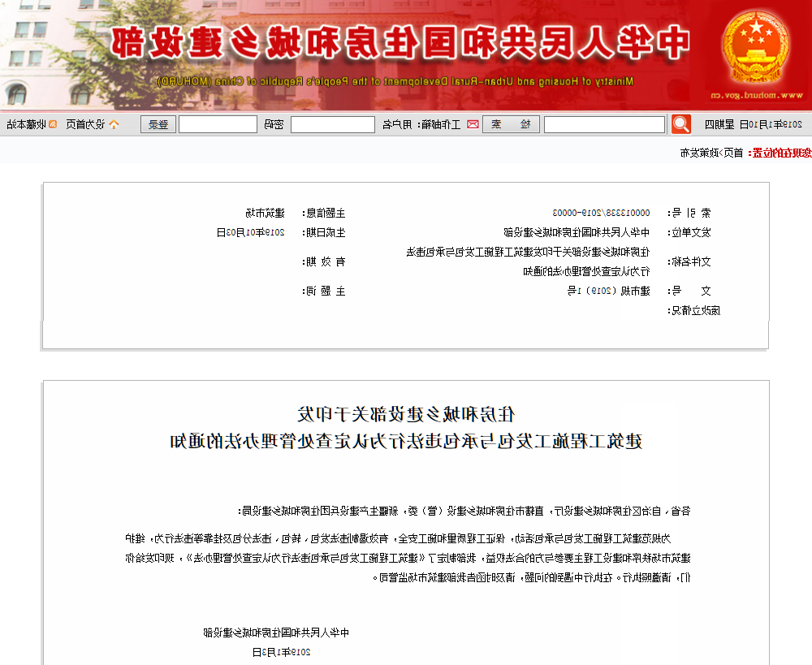The width and height of the screenshot is (812, 665).
Task: Click the national emblem logo in header
Action: coord(756,47)
